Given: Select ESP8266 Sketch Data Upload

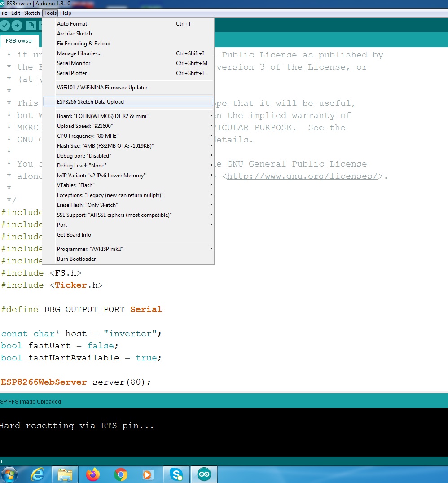Looking at the screenshot, I should pyautogui.click(x=90, y=102).
